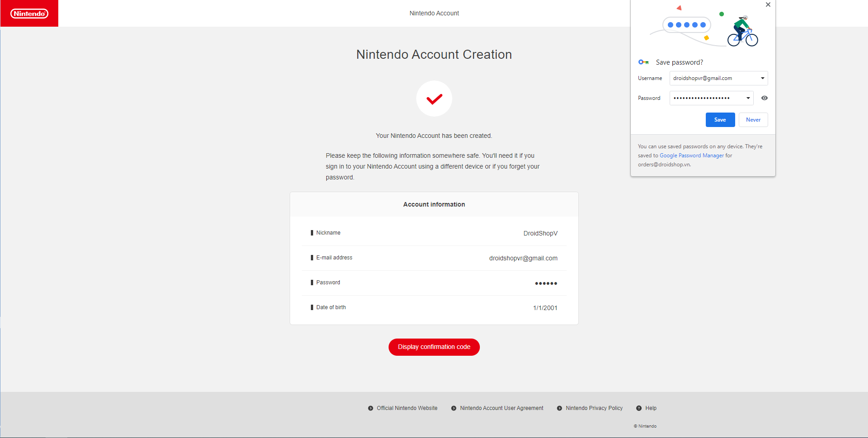This screenshot has width=868, height=438.
Task: Open the Official Nintendo Website link
Action: pos(407,408)
